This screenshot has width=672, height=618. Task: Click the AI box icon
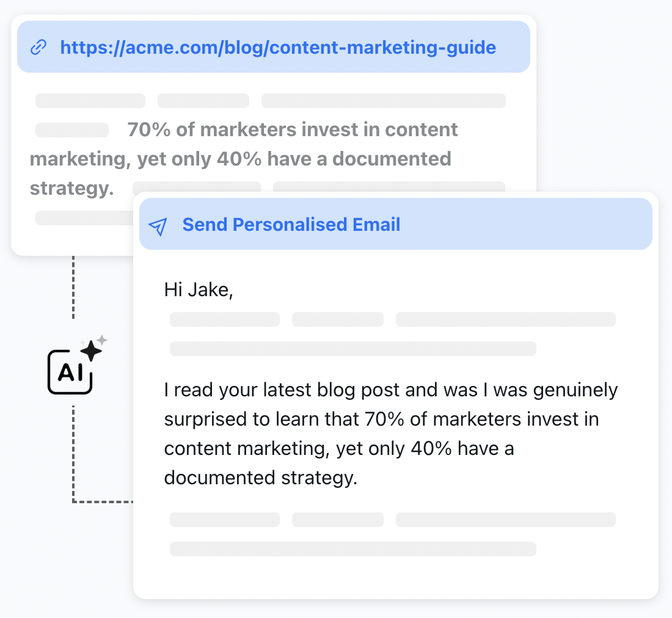(70, 372)
